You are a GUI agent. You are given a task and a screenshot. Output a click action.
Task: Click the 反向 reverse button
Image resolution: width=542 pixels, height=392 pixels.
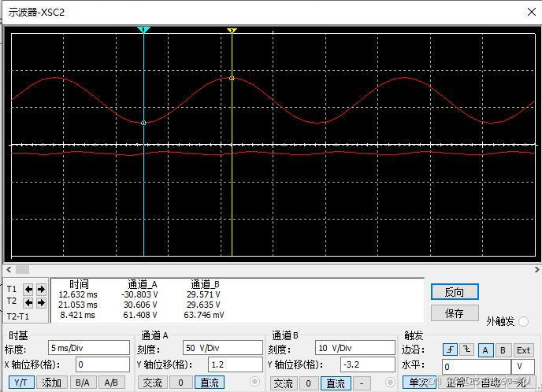click(x=455, y=292)
